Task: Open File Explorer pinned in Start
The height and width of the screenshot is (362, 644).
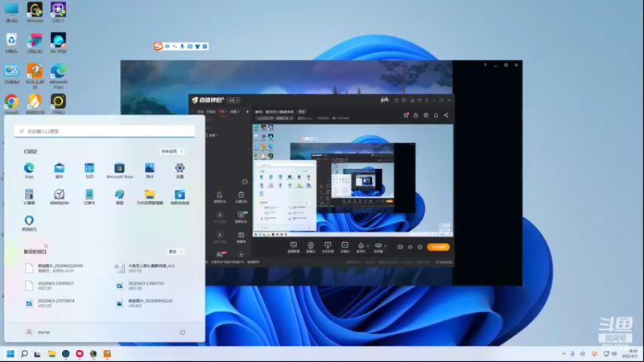Action: [x=150, y=196]
